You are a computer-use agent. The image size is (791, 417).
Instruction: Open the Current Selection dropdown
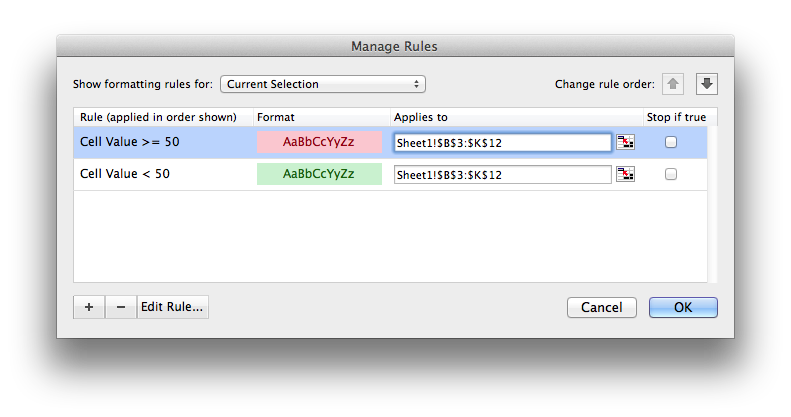coord(323,84)
